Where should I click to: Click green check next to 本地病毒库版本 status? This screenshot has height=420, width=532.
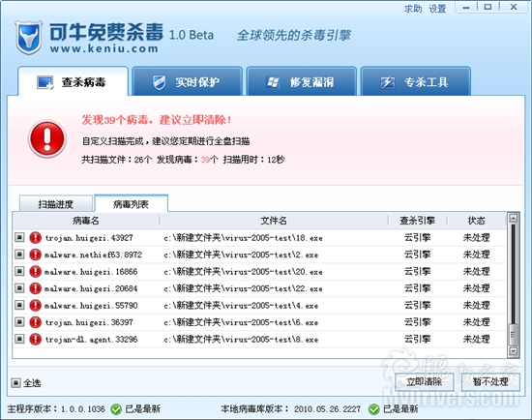point(374,409)
